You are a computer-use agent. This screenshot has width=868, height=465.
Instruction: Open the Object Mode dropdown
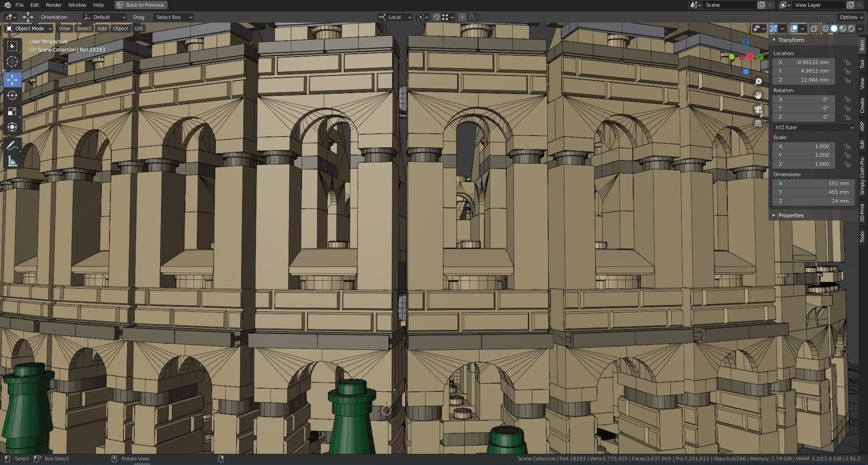[29, 28]
